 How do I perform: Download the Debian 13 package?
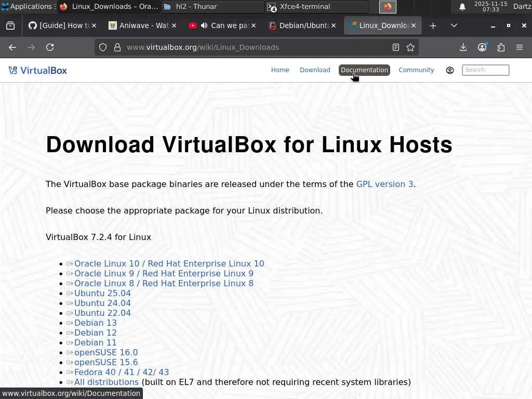point(96,323)
